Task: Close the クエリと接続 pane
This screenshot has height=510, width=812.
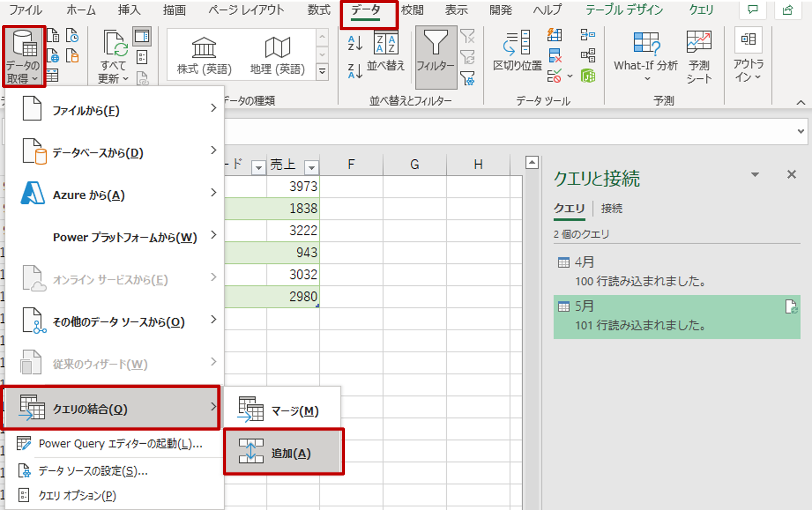Action: (792, 175)
